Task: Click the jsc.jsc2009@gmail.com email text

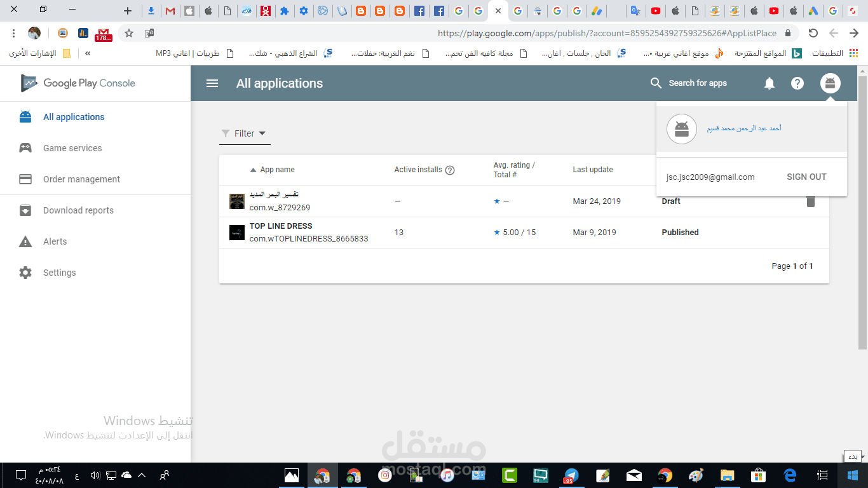Action: [710, 177]
